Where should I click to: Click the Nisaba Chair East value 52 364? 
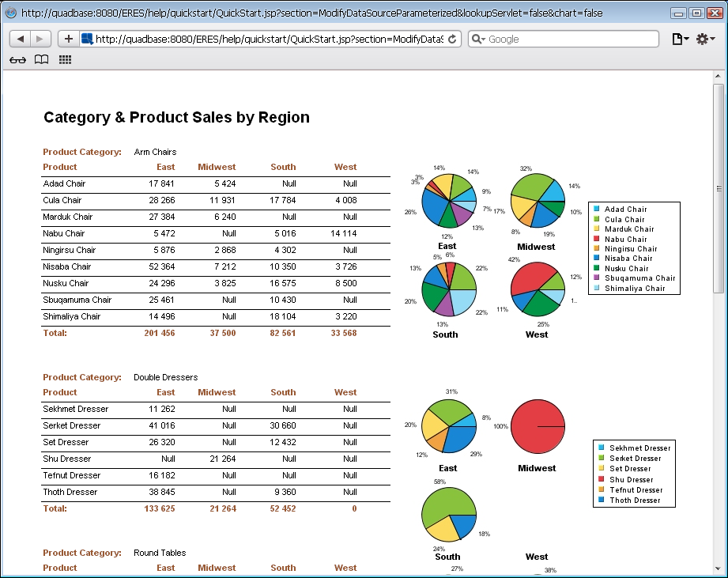(x=161, y=266)
